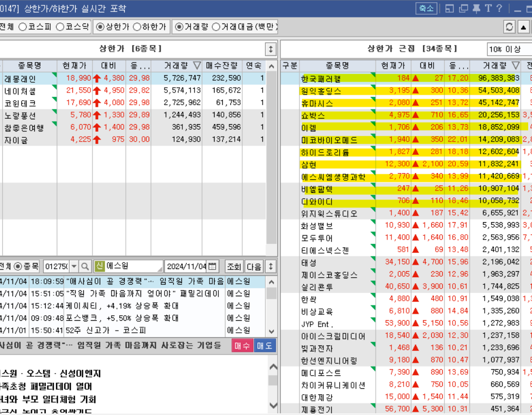The image size is (532, 415).
Task: Toggle the news panel expand arrow button
Action: [271, 267]
